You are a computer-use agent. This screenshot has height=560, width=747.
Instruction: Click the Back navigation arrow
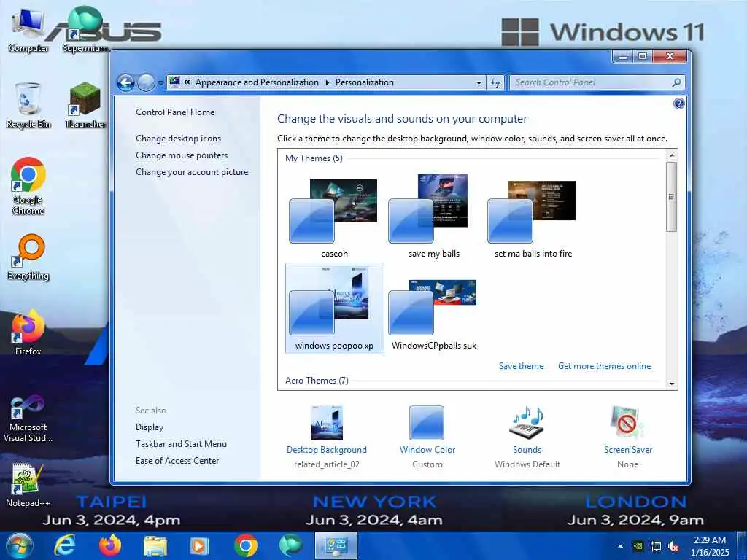[x=125, y=83]
